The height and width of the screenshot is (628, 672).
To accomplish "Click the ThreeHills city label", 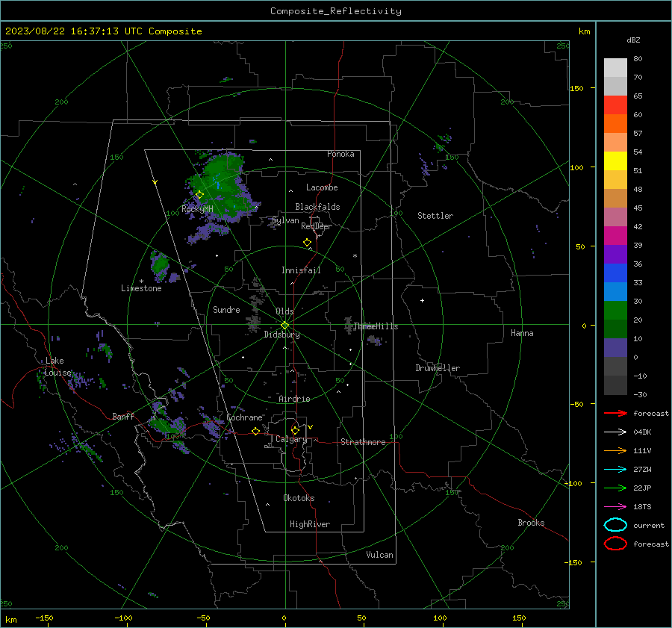I will point(376,326).
